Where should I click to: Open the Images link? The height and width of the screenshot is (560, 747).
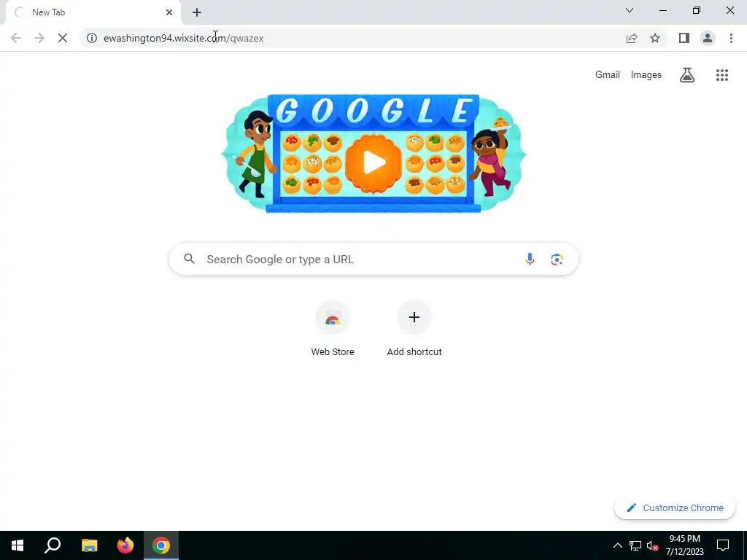point(646,75)
